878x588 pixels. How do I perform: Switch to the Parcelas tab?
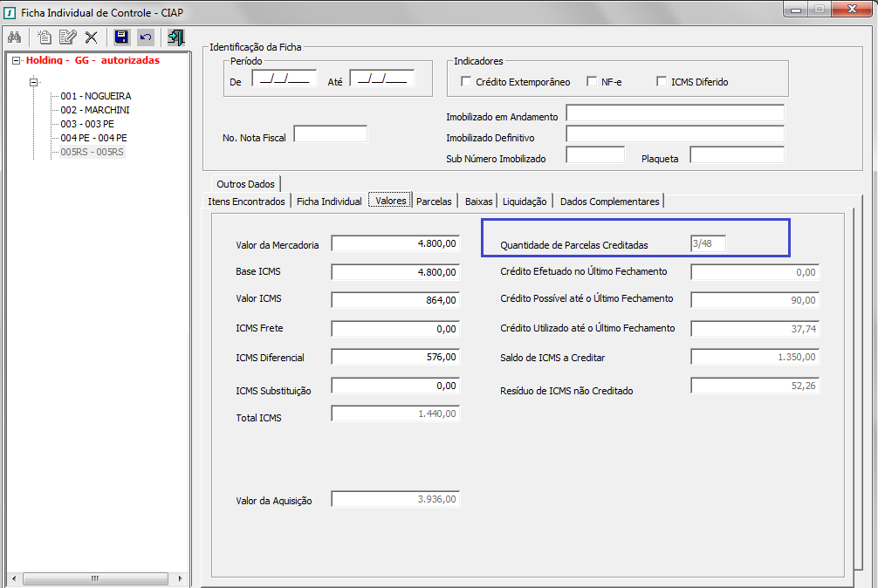click(434, 201)
